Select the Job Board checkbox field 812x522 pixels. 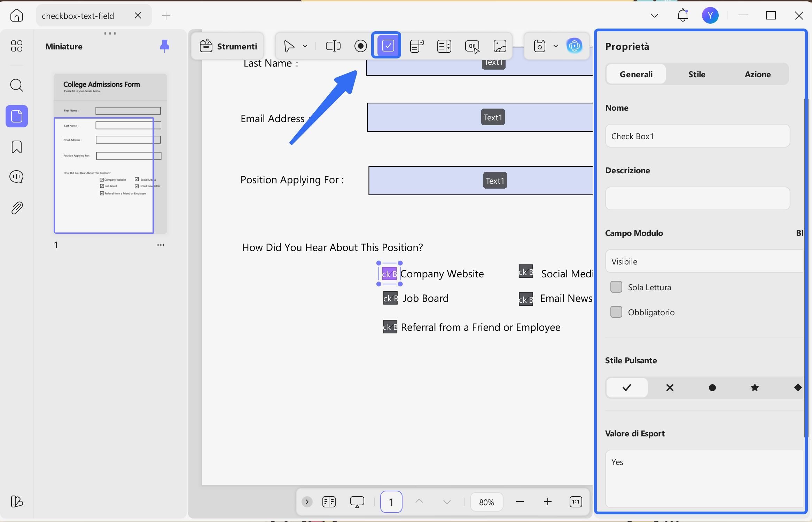390,298
